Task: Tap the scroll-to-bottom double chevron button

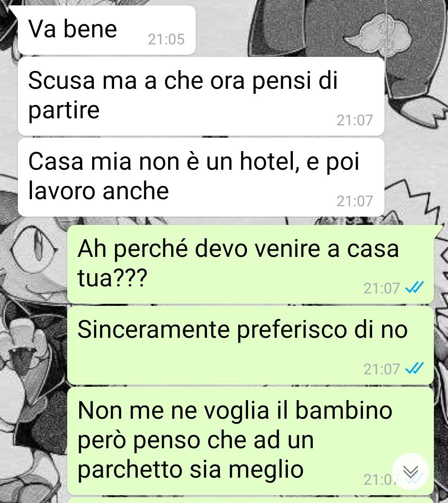Action: (411, 471)
